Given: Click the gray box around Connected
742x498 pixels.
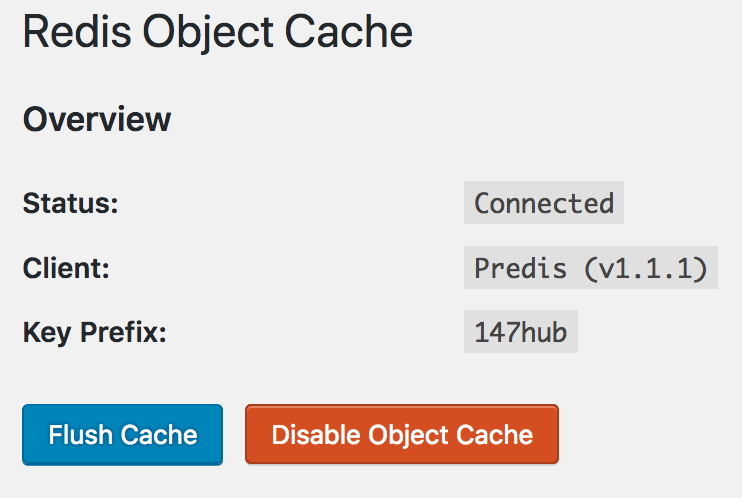Looking at the screenshot, I should point(544,203).
